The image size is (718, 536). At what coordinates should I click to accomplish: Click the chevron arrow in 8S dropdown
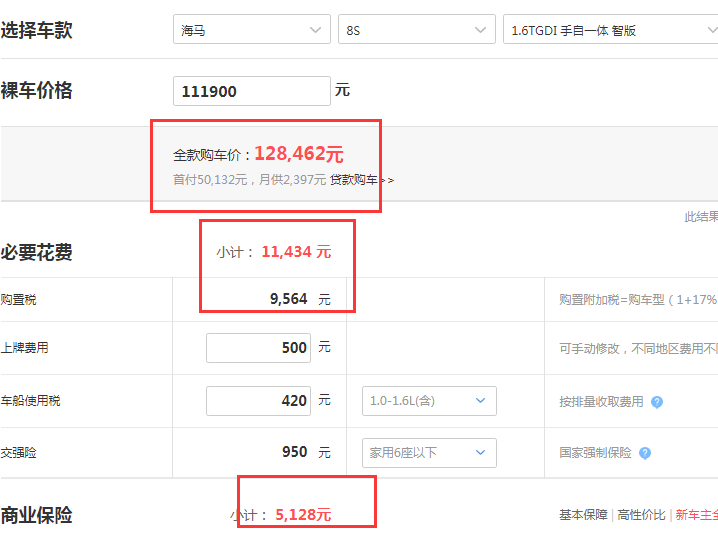point(480,30)
